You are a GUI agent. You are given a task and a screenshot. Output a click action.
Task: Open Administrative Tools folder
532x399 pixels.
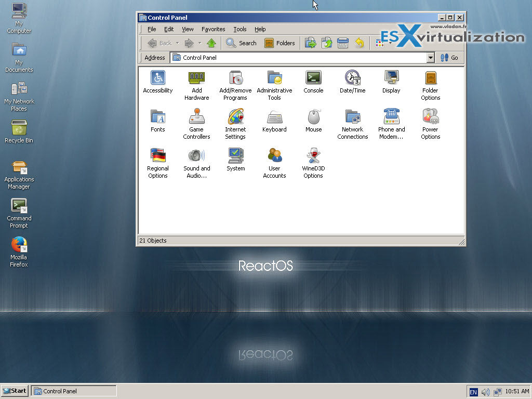tap(274, 86)
